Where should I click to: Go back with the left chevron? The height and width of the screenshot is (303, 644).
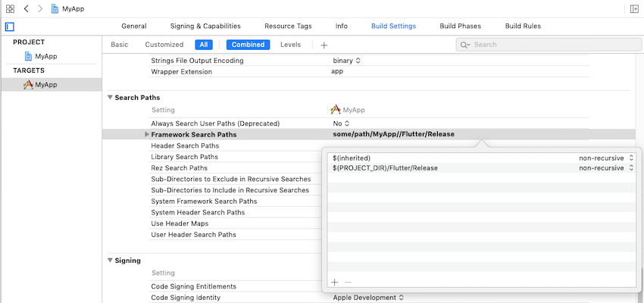coord(26,8)
